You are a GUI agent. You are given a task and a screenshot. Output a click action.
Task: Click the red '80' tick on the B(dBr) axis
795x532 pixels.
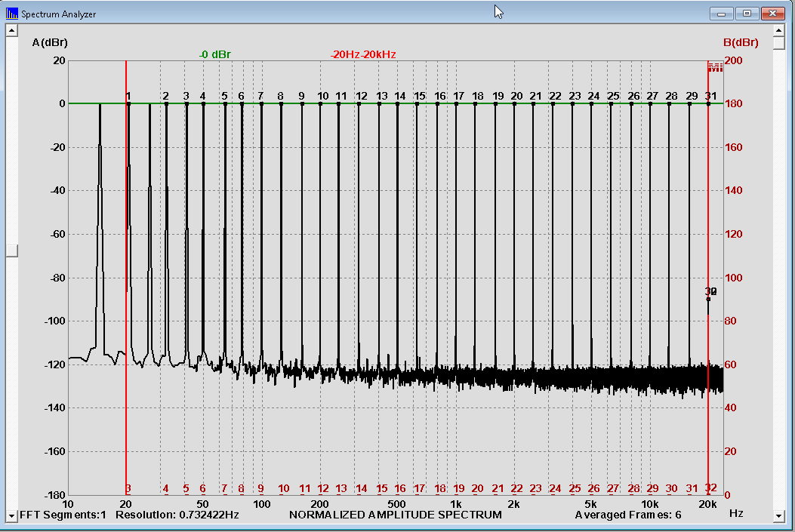[730, 321]
